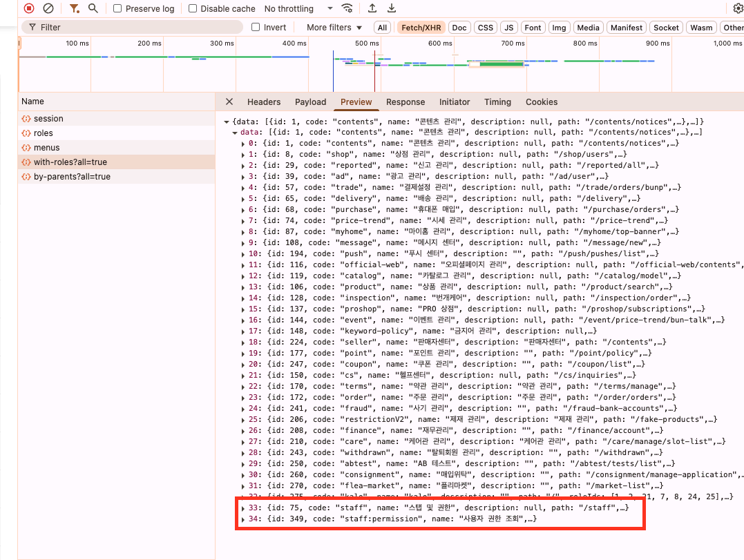This screenshot has height=560, width=744.
Task: Expand item 33 staff entry
Action: [x=243, y=508]
